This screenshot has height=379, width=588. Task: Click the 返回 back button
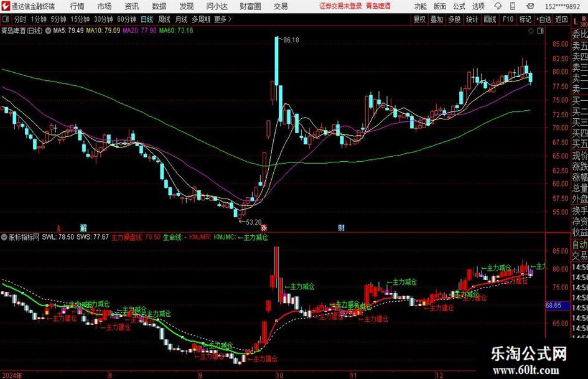561,19
